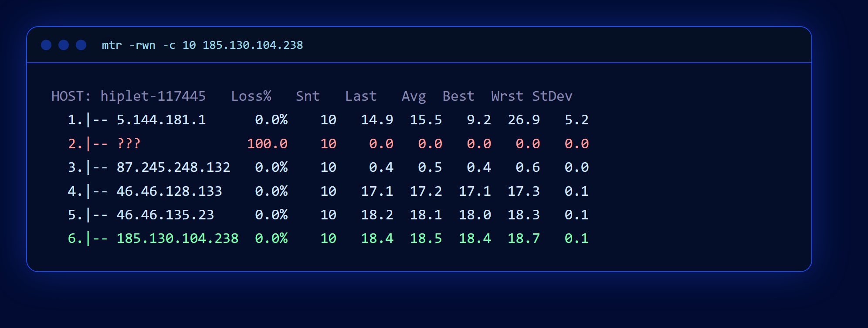868x328 pixels.
Task: Click the 0.5 Avg value for hop 3
Action: click(430, 167)
